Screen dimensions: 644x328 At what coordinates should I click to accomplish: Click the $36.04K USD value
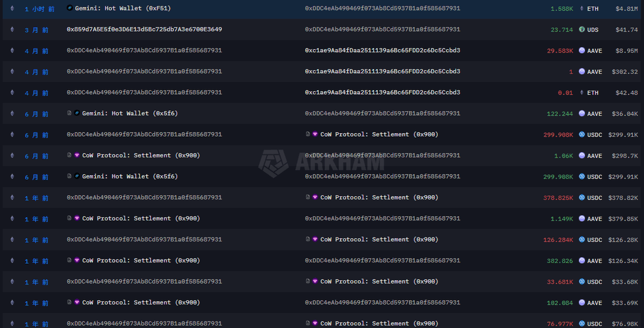click(625, 114)
